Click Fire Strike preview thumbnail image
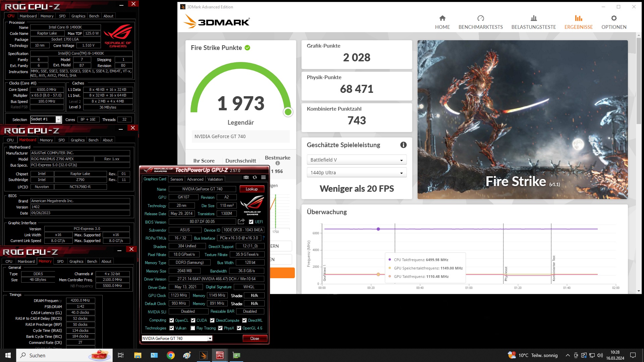The height and width of the screenshot is (362, 644). click(x=523, y=120)
